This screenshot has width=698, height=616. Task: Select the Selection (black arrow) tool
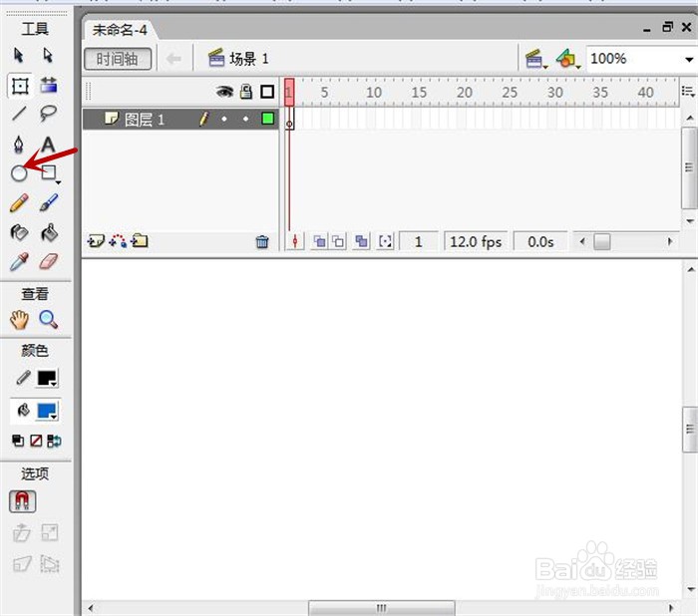coord(18,55)
